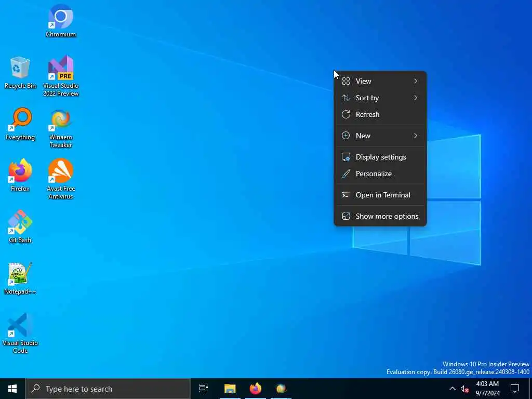
Task: Click Show more options menu entry
Action: (x=380, y=217)
